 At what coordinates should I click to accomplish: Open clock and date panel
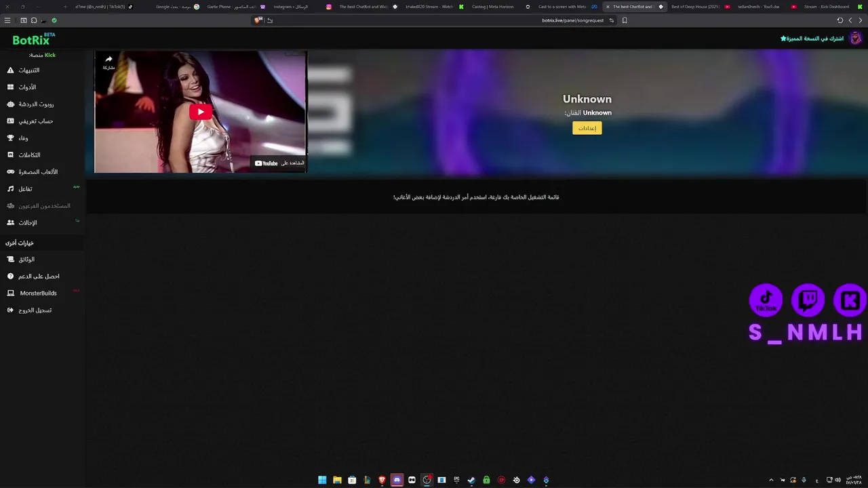853,480
